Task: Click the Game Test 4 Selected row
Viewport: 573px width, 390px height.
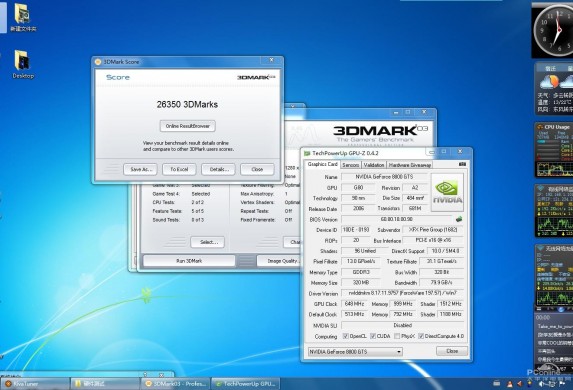Action: pos(181,194)
